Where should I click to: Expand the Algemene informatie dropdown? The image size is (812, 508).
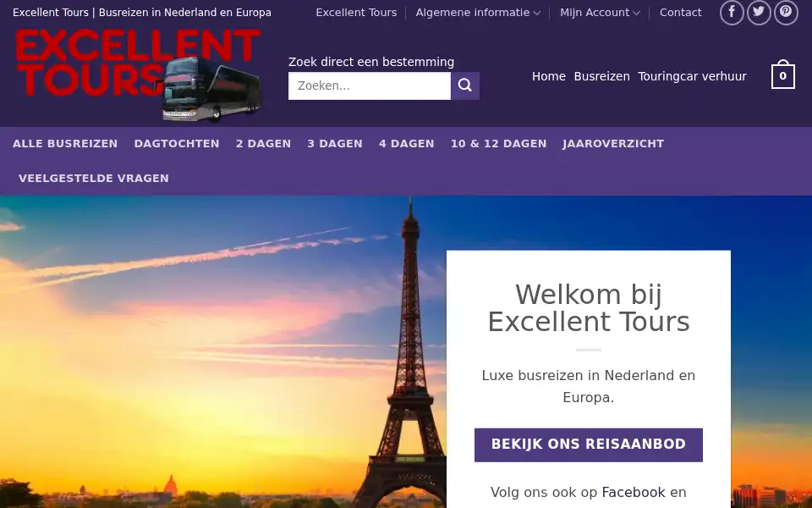pos(477,13)
